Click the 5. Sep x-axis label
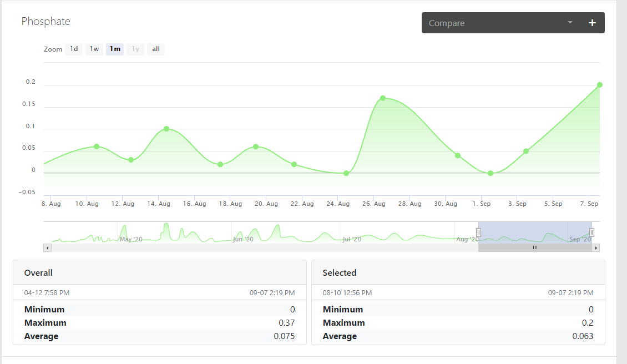Image resolution: width=627 pixels, height=364 pixels. coord(553,204)
